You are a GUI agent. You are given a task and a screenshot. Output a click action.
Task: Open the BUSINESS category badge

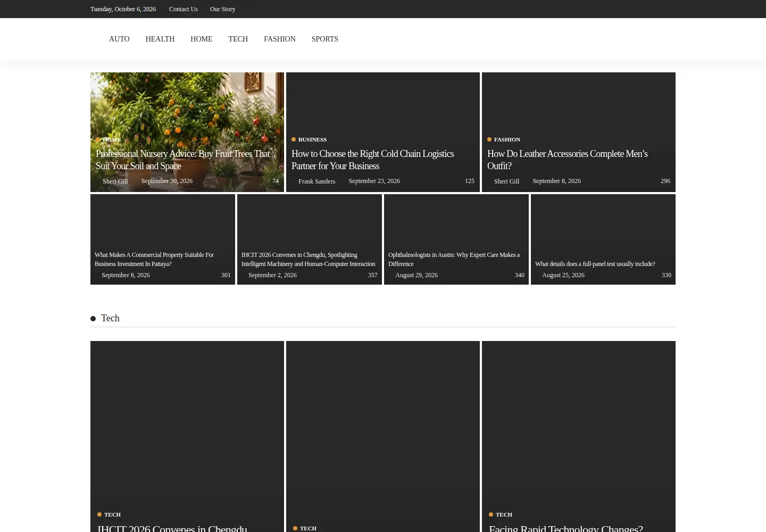coord(312,139)
